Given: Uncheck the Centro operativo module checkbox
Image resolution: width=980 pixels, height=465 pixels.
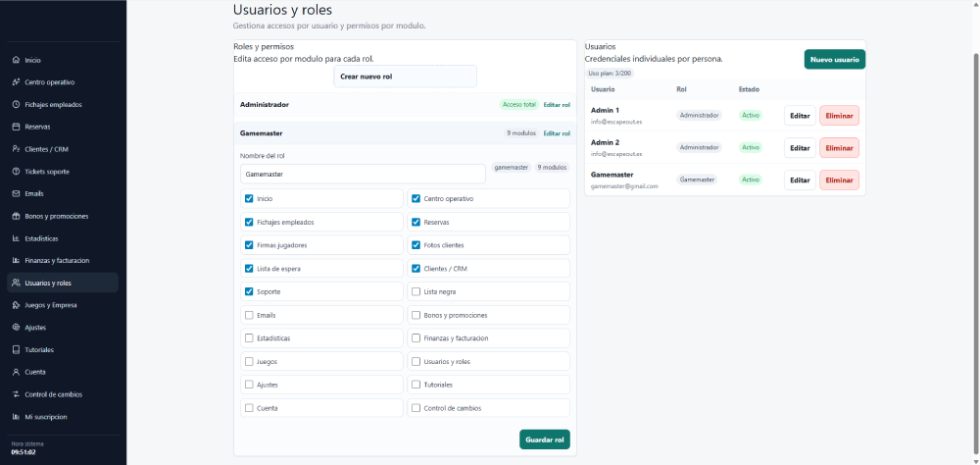Looking at the screenshot, I should (416, 198).
